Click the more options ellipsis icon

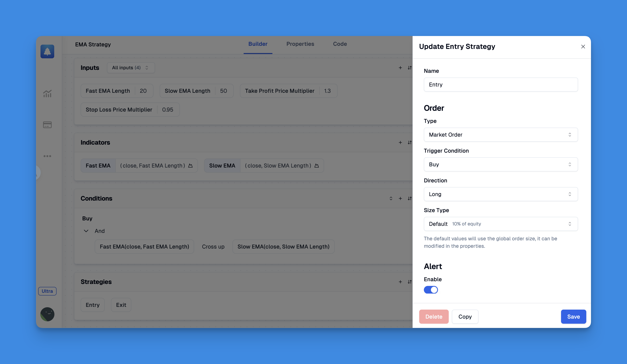(x=47, y=156)
